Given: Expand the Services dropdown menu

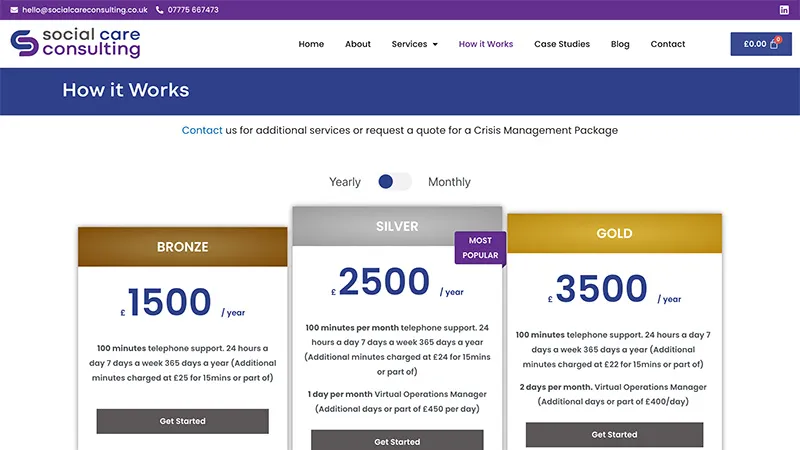Looking at the screenshot, I should point(415,44).
